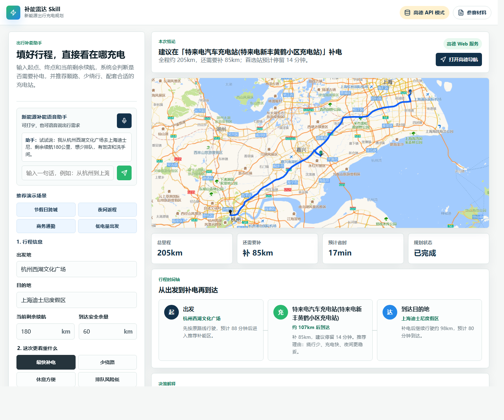Image resolution: width=504 pixels, height=420 pixels.
Task: Click the 还需要补 85km stat card
Action: pos(278,248)
